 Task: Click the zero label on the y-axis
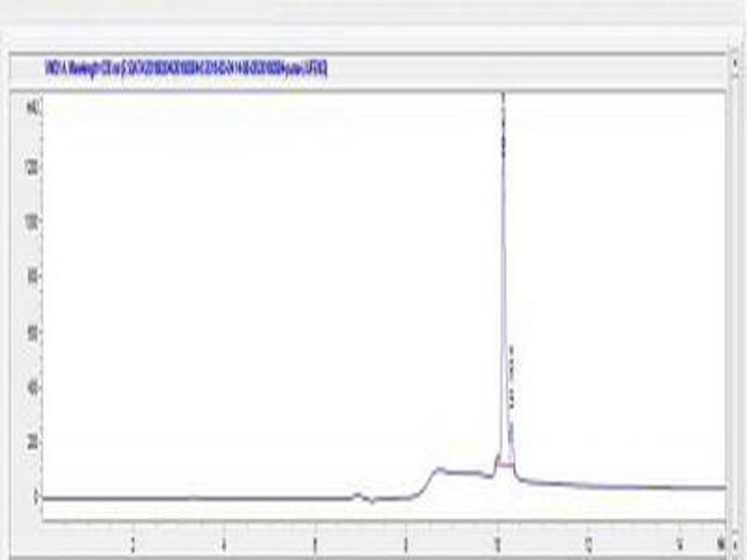(x=35, y=497)
